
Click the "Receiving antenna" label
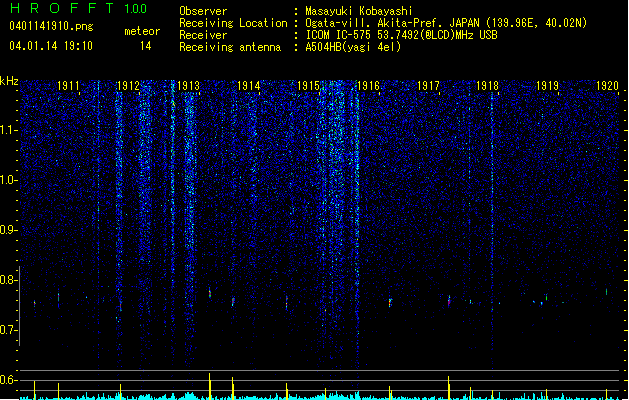coord(230,47)
